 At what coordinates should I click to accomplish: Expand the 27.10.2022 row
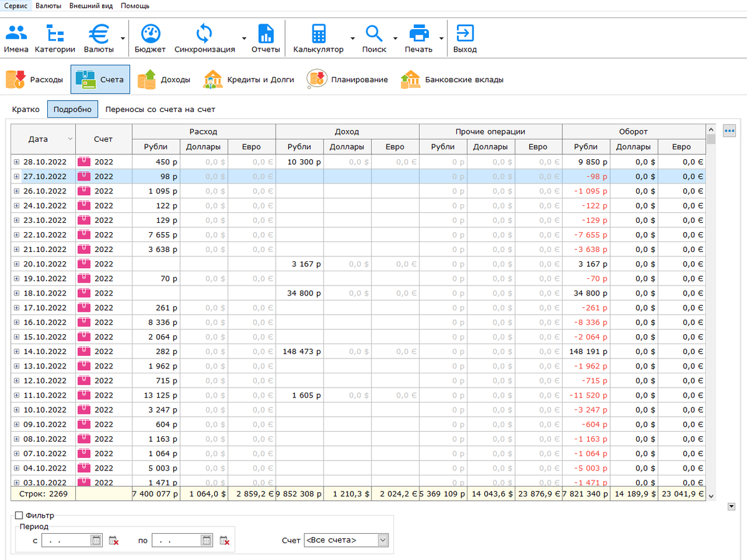click(17, 177)
